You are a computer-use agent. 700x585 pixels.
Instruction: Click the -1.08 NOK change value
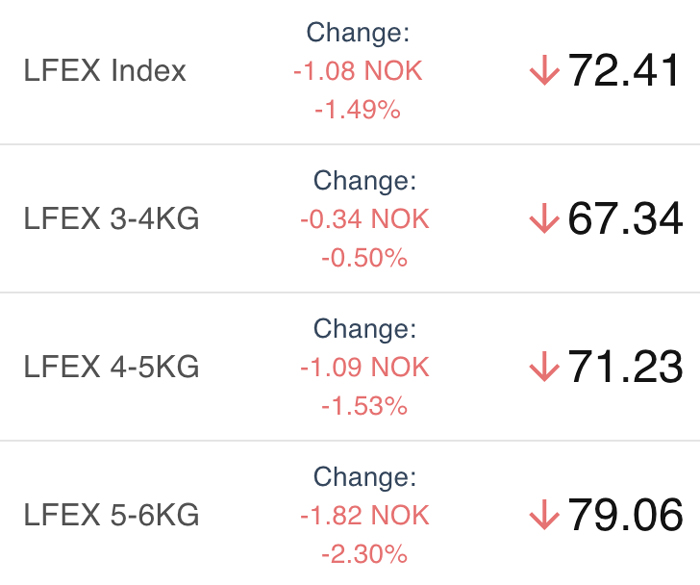[x=358, y=71]
